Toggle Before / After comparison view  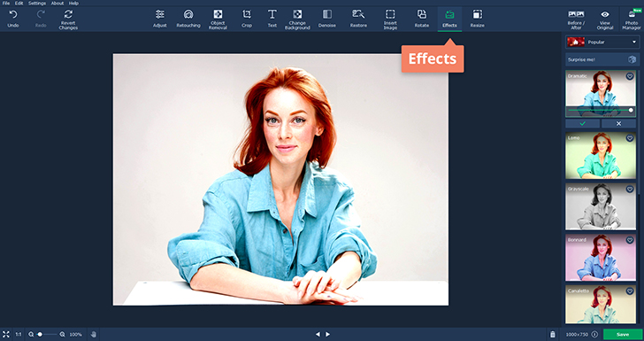[576, 19]
